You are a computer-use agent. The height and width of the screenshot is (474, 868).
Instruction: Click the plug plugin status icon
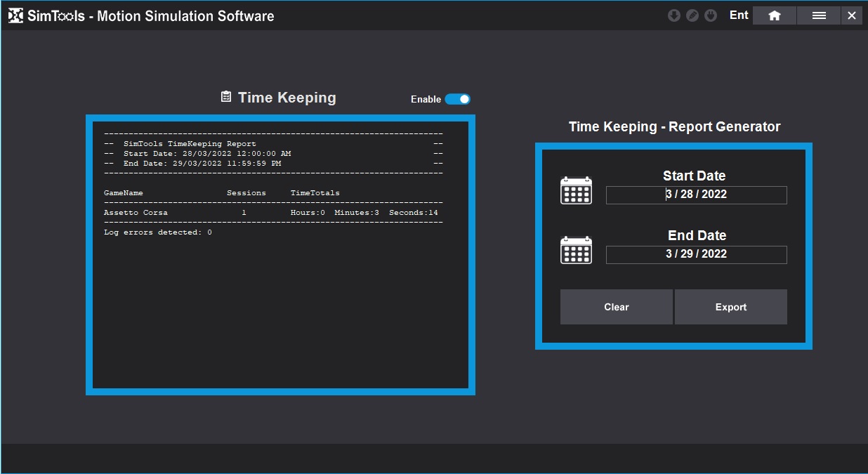710,15
